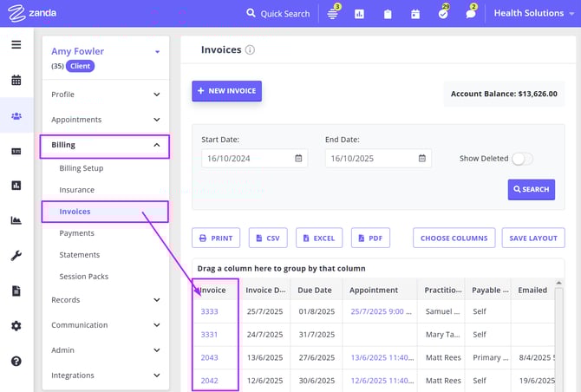Select the clients people icon in sidebar
Screen dimensions: 581x392
[x=16, y=115]
